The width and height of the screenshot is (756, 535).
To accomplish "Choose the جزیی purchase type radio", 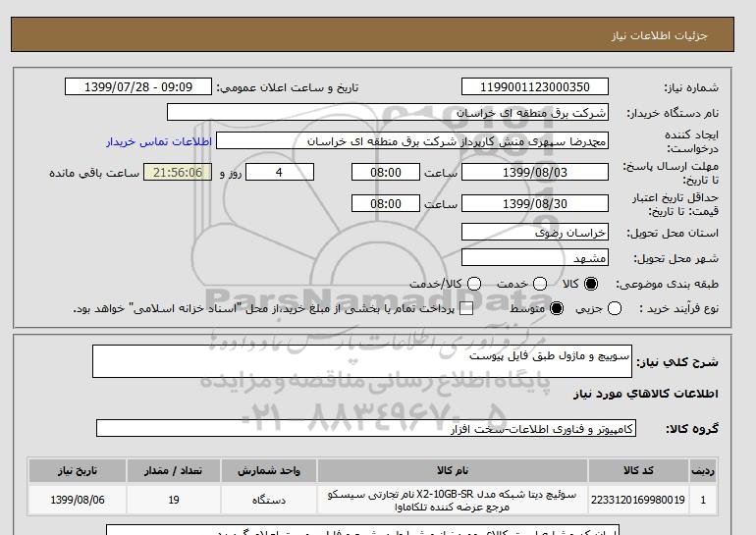I will (615, 308).
